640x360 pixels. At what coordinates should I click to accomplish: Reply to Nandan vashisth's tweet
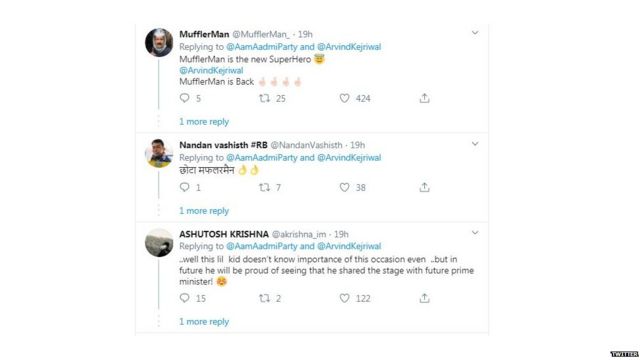[184, 187]
